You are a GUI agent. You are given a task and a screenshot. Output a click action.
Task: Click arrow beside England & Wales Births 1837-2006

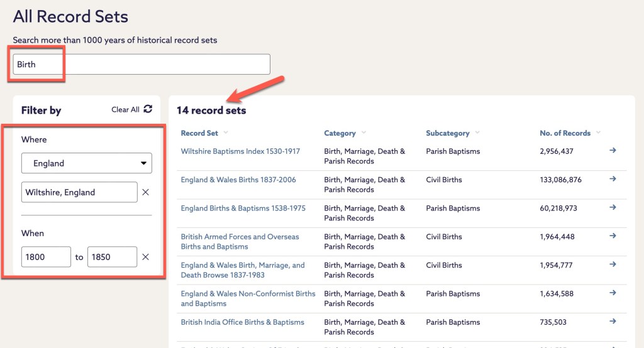[x=613, y=180]
